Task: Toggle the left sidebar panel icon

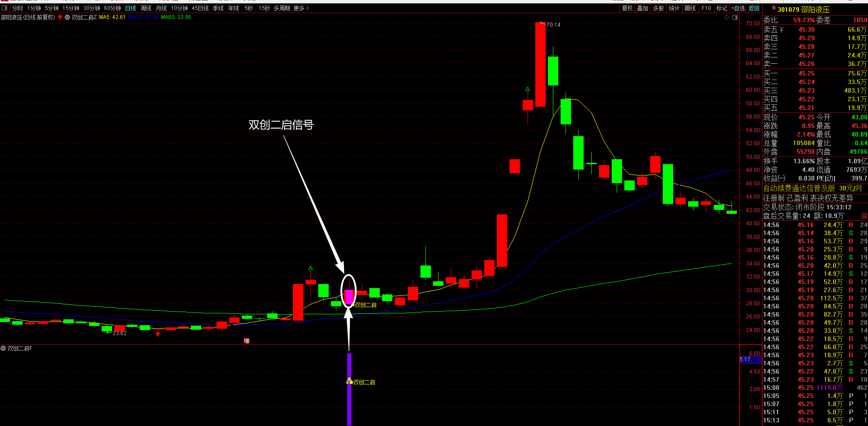Action: tap(5, 8)
